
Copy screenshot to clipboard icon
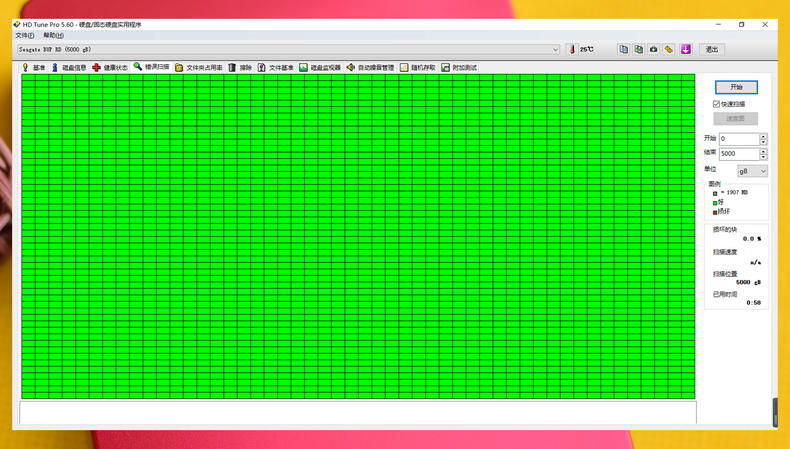click(639, 49)
